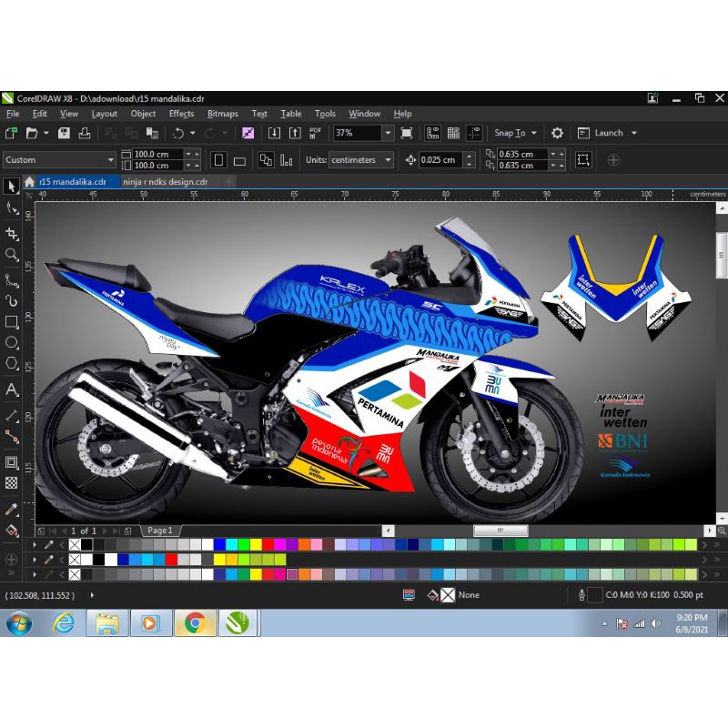
Task: Open the Snap To dropdown
Action: pos(516,133)
